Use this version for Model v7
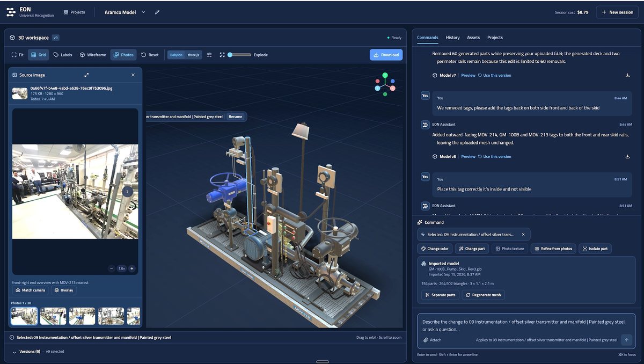The height and width of the screenshot is (364, 644). (494, 75)
